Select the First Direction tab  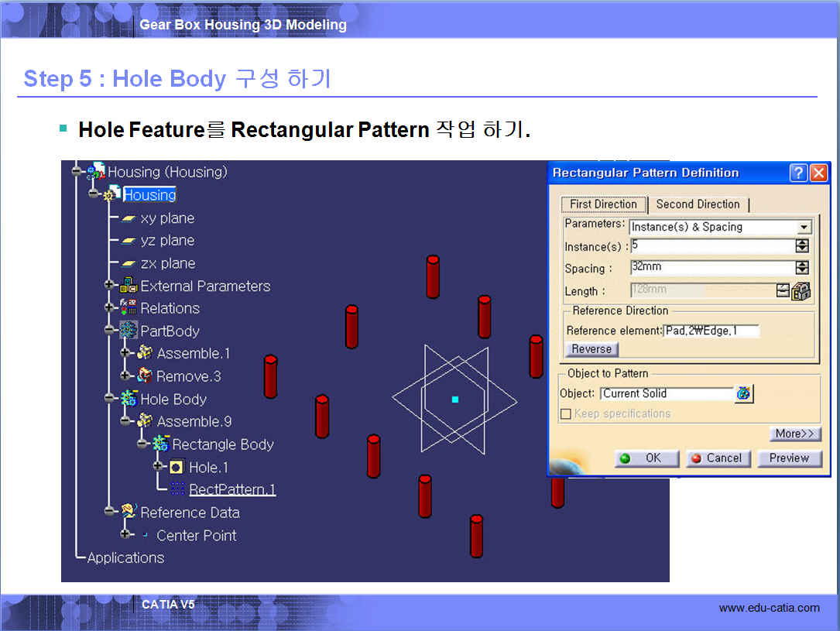603,204
